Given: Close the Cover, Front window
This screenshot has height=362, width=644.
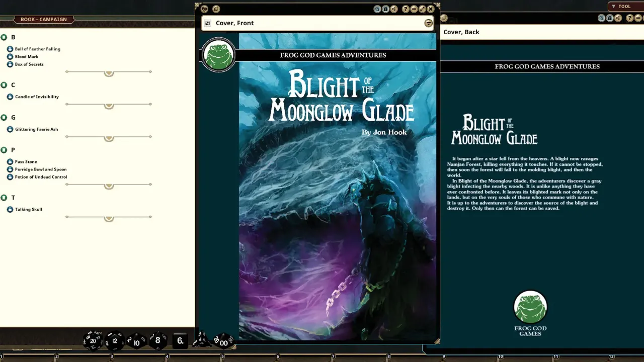Looking at the screenshot, I should tap(431, 9).
